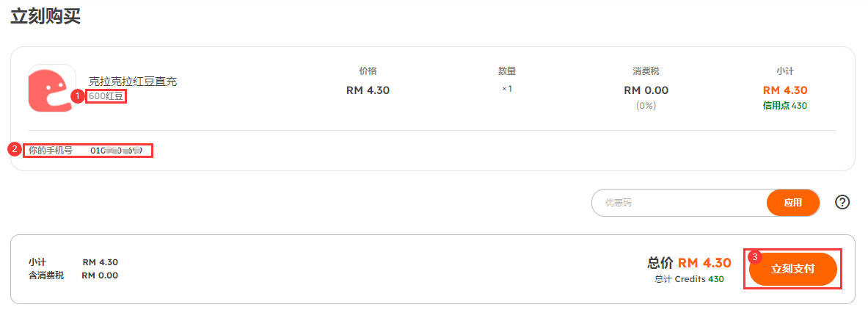Viewport: 868px width, 310px height.
Task: Focus the 优惠码 coupon code field
Action: (679, 203)
